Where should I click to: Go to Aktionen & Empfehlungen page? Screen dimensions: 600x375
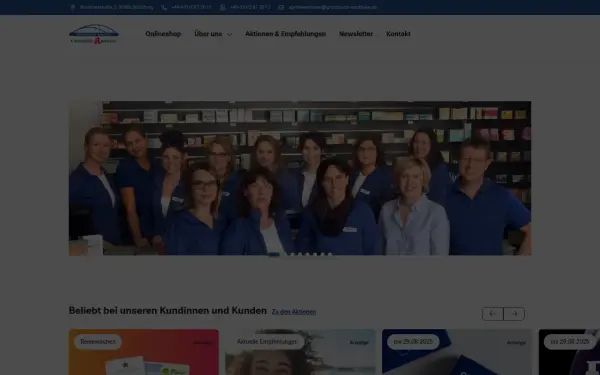click(285, 34)
